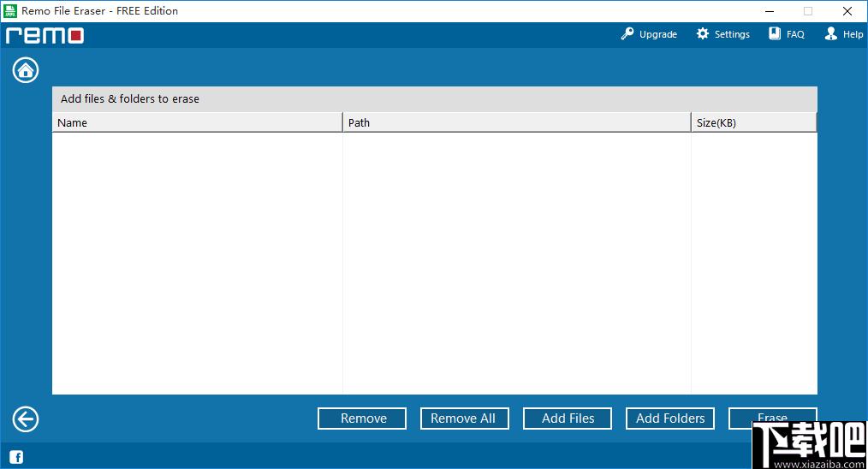Screen dimensions: 868x469
Task: Click the Remove button
Action: [362, 419]
